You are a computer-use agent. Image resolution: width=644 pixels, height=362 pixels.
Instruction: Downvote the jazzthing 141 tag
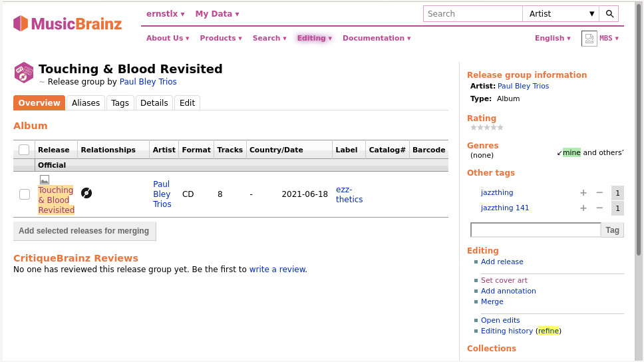click(599, 208)
